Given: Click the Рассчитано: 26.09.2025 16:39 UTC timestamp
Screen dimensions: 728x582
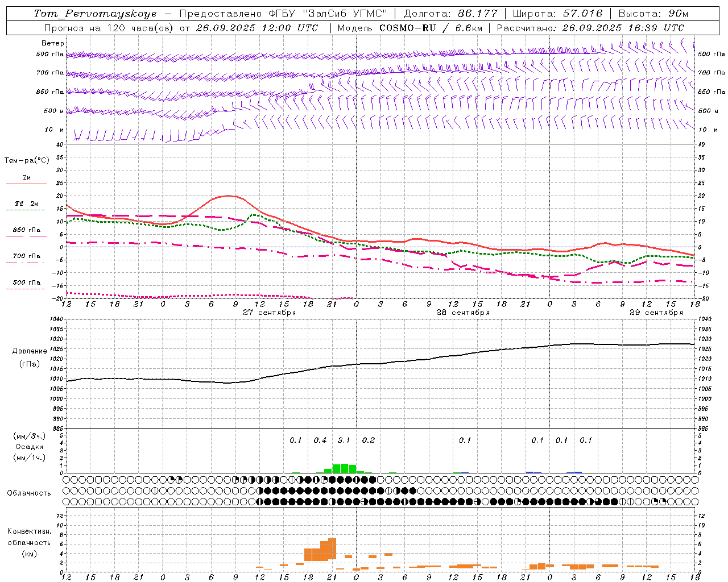Looking at the screenshot, I should click(590, 28).
